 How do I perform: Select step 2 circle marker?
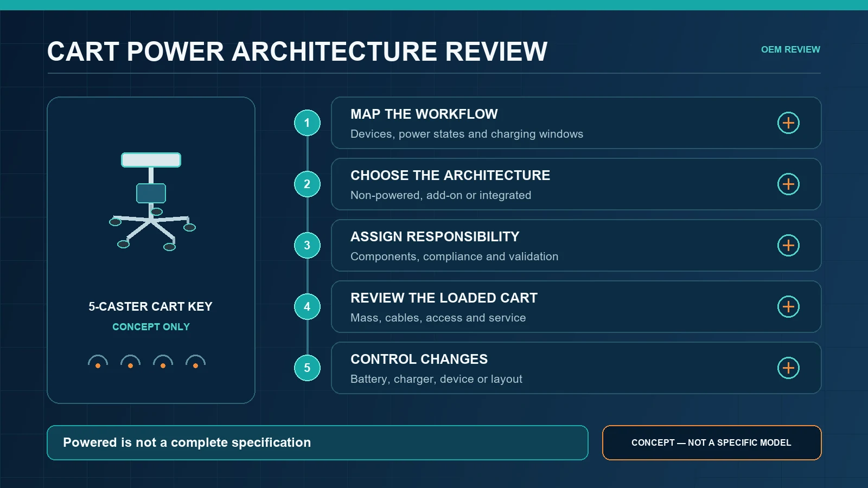307,184
